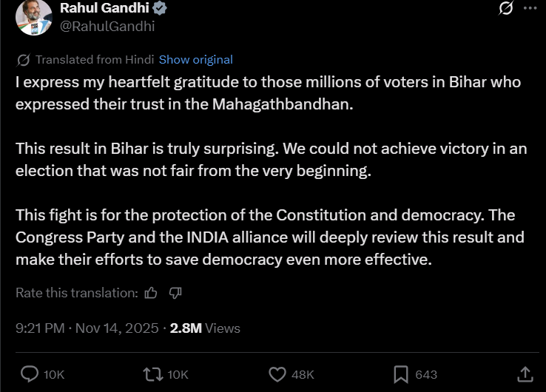The image size is (546, 392).
Task: Share the post via upload arrow icon
Action: pyautogui.click(x=525, y=374)
